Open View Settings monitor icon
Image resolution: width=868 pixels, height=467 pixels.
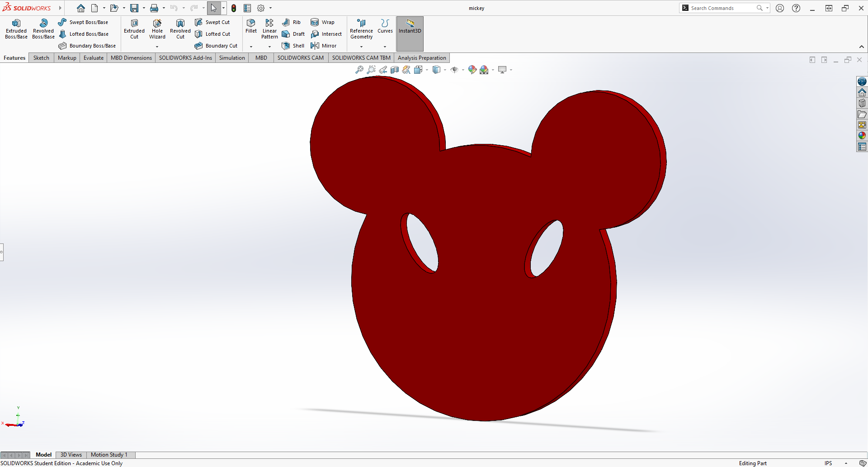tap(502, 70)
